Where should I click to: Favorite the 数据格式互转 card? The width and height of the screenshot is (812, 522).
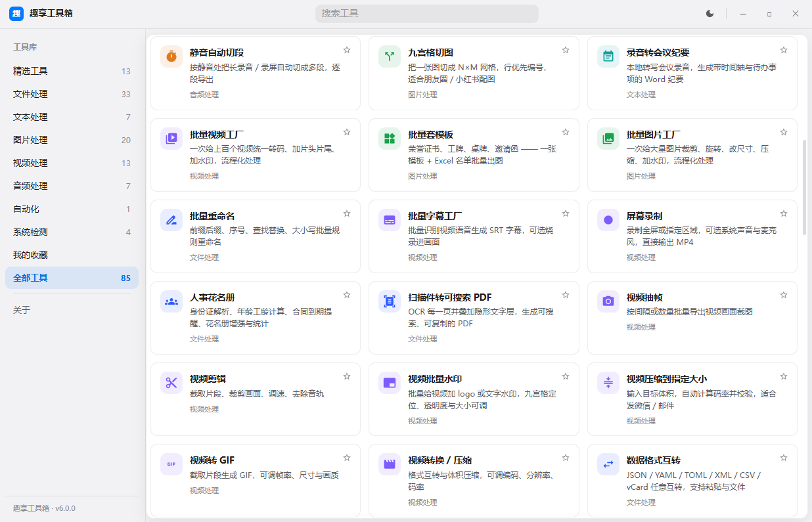coord(784,458)
